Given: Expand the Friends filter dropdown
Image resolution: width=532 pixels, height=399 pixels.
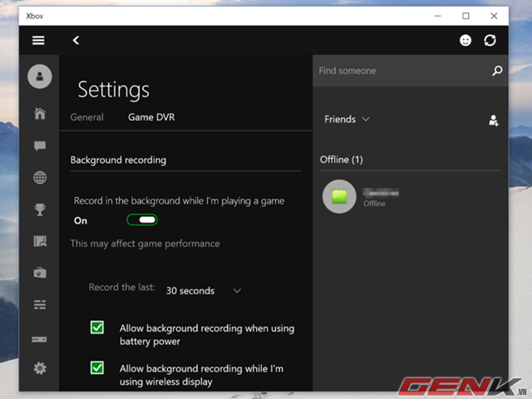Looking at the screenshot, I should coord(347,120).
